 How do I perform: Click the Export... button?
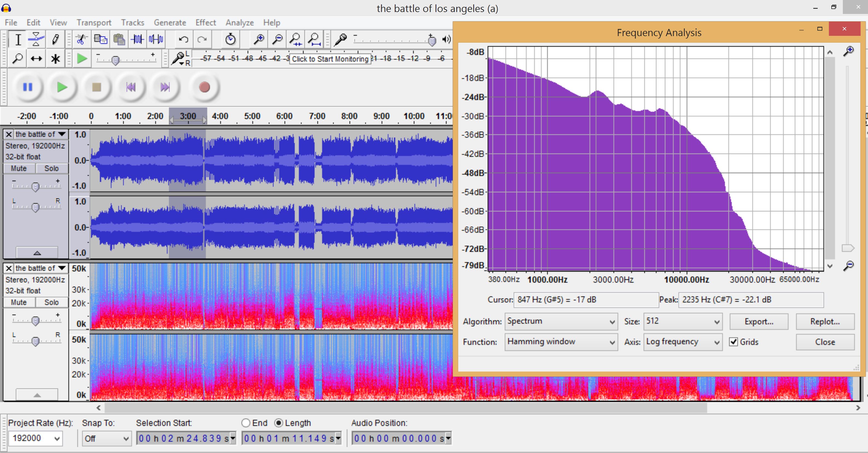click(x=759, y=321)
